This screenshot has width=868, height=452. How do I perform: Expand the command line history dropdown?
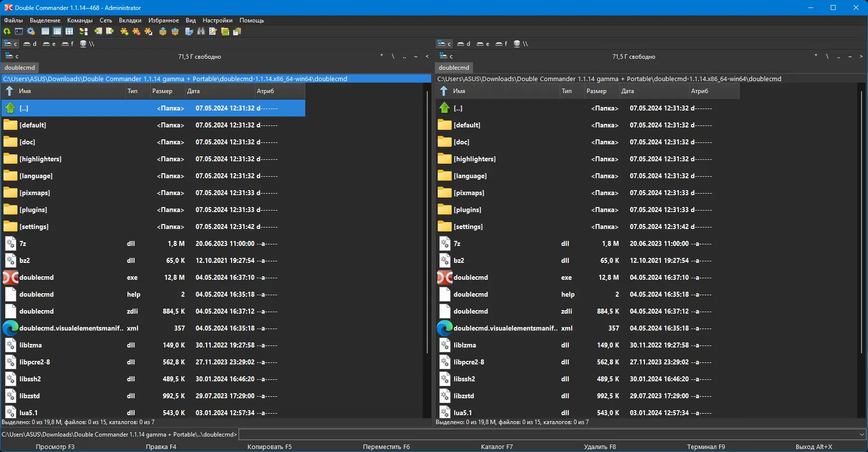click(x=862, y=435)
